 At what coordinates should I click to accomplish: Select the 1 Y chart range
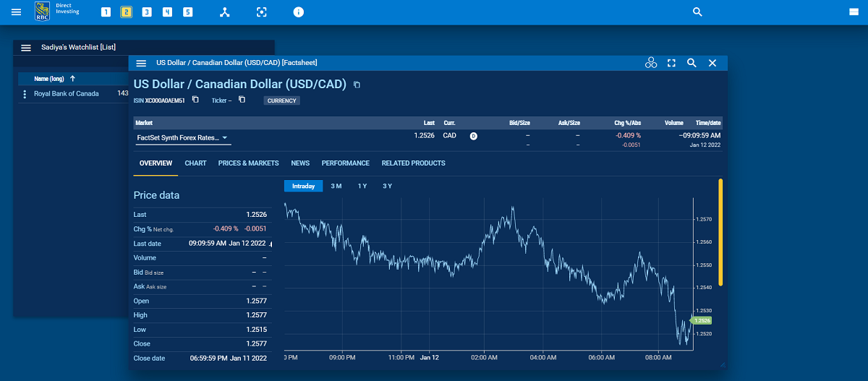[362, 187]
